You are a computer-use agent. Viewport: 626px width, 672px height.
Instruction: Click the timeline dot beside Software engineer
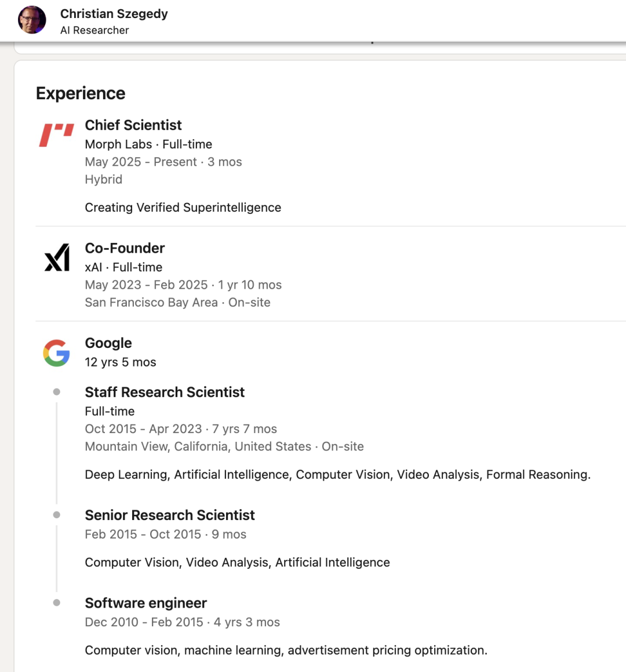tap(57, 602)
